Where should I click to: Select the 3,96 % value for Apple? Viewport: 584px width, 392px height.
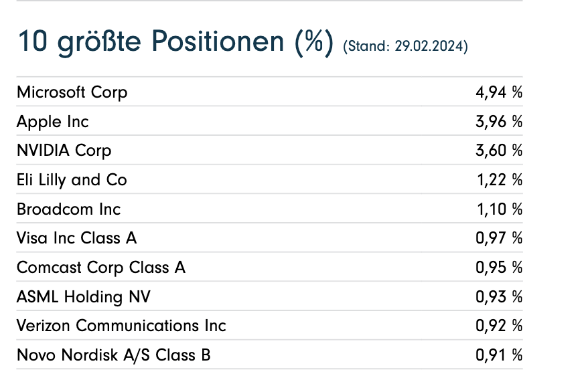pos(498,122)
